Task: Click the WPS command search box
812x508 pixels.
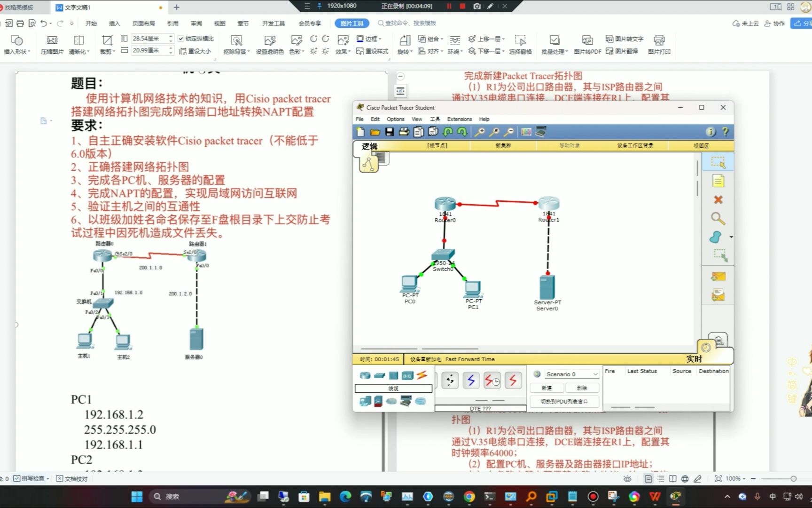Action: click(407, 23)
